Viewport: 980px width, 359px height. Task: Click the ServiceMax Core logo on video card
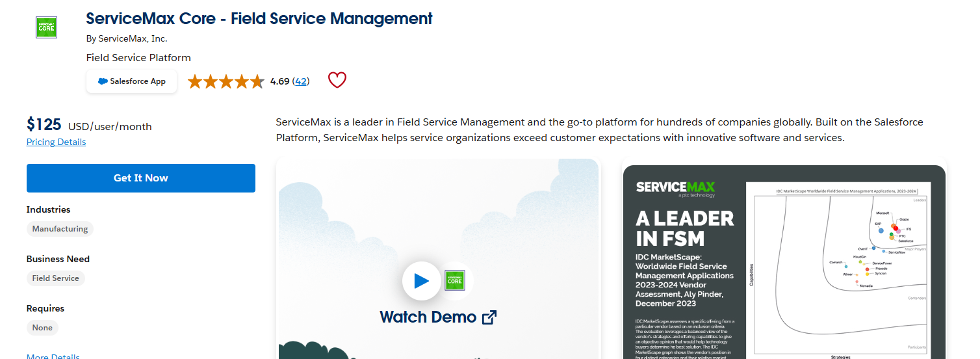pos(455,280)
